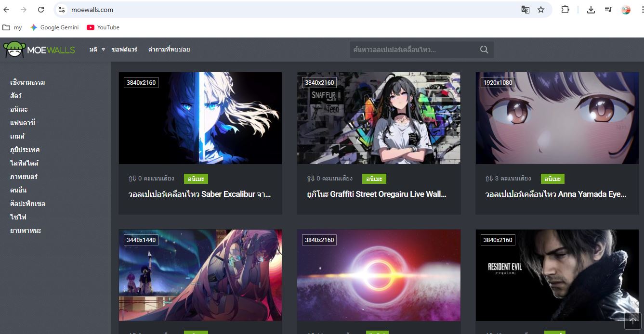Screen dimensions: 644x334
Task: Open the Chrome profile avatar
Action: coord(626,10)
